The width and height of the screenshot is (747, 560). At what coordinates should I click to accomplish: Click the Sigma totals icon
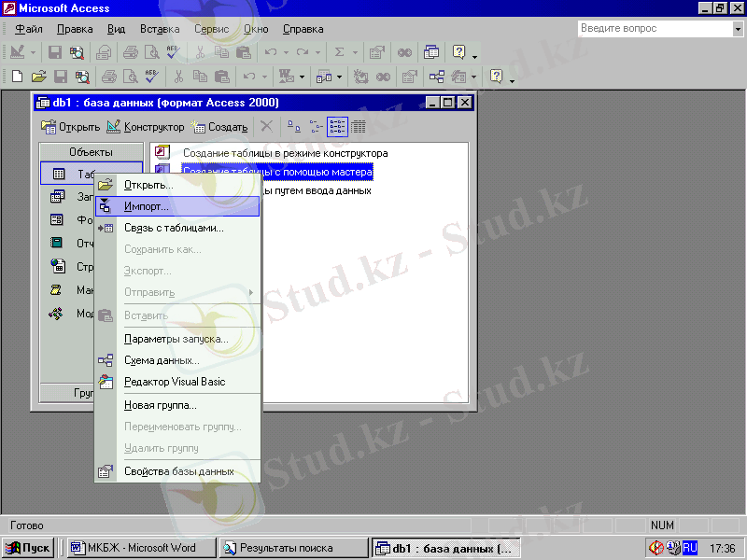click(x=339, y=52)
